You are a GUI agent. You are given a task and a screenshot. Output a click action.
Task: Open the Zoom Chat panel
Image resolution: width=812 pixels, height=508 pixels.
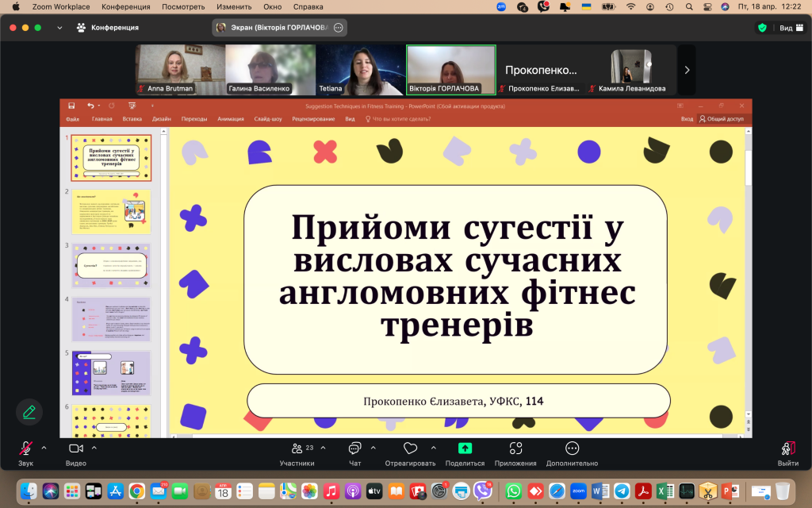[354, 448]
